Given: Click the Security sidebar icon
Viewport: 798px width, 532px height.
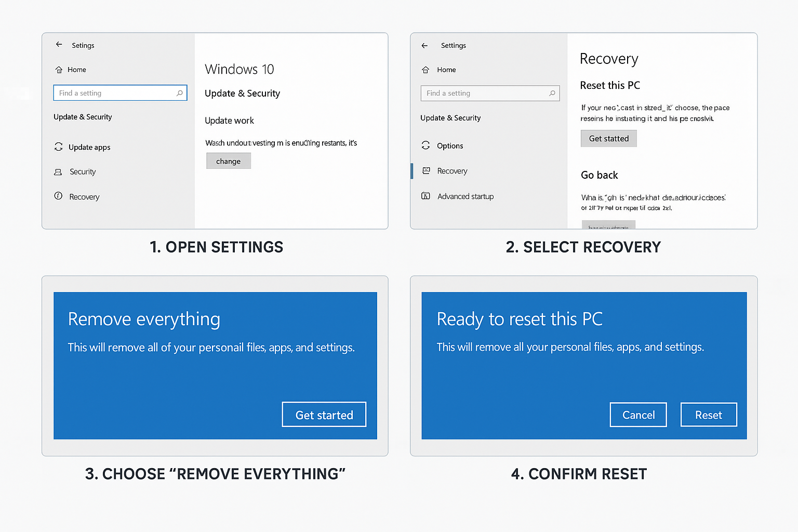Looking at the screenshot, I should 58,172.
